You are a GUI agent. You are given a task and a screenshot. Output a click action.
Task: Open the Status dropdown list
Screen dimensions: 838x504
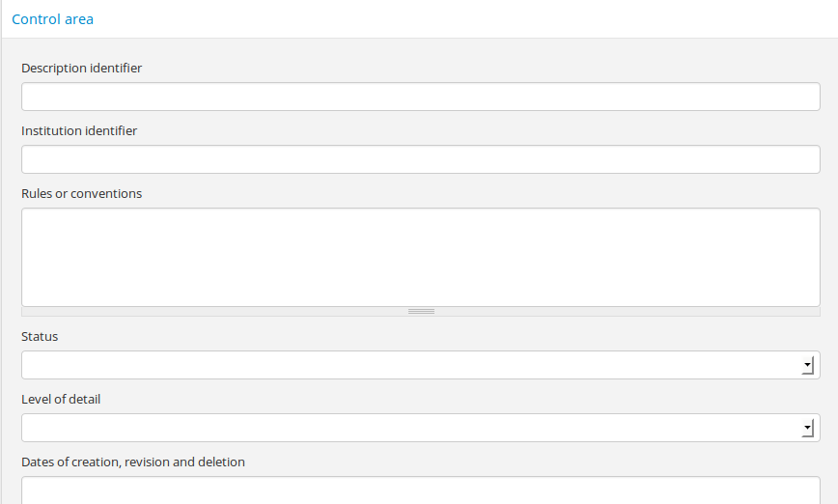coord(420,365)
